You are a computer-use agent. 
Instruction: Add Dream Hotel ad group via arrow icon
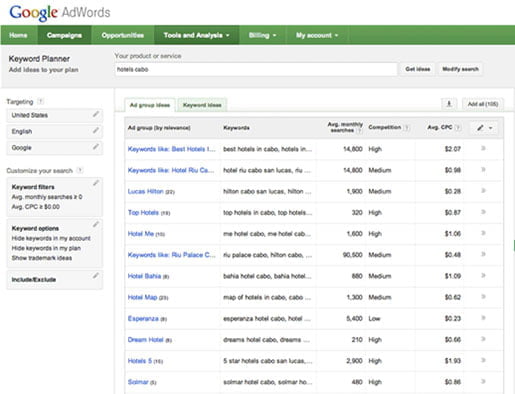tap(483, 339)
